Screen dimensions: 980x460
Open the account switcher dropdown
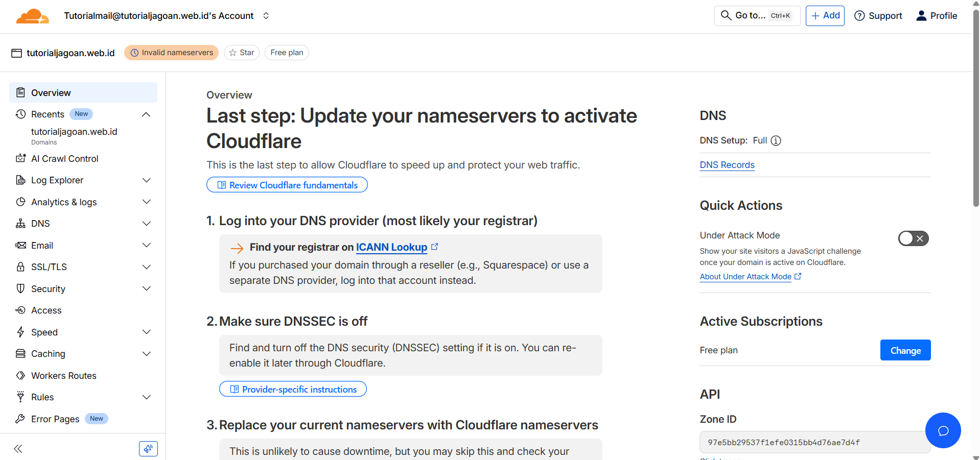[266, 16]
